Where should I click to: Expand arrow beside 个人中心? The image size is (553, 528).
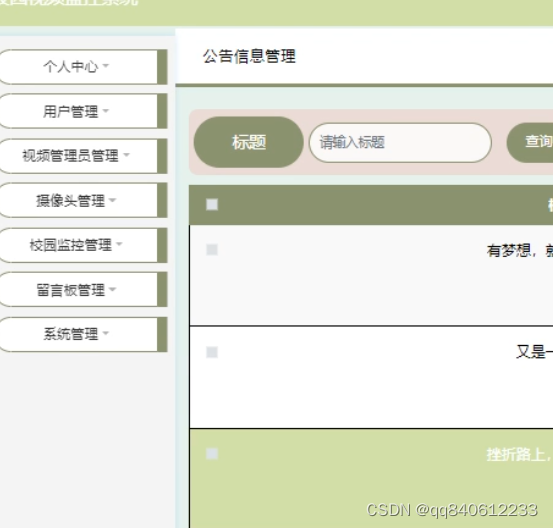(x=106, y=66)
